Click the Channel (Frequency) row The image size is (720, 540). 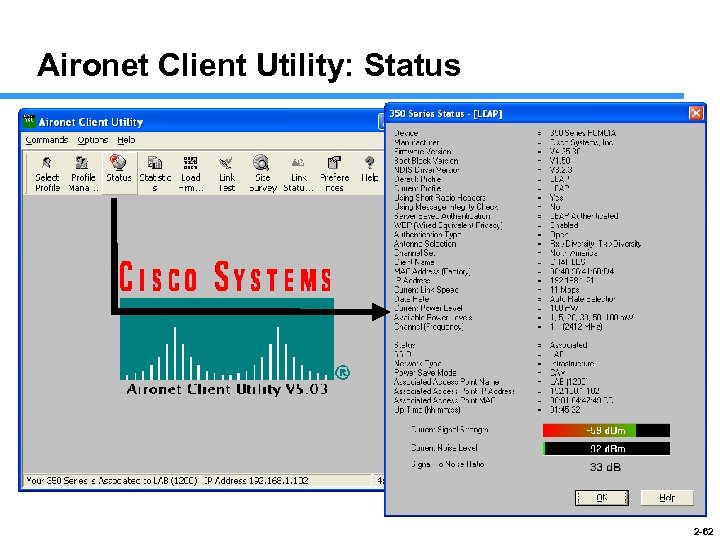498,327
